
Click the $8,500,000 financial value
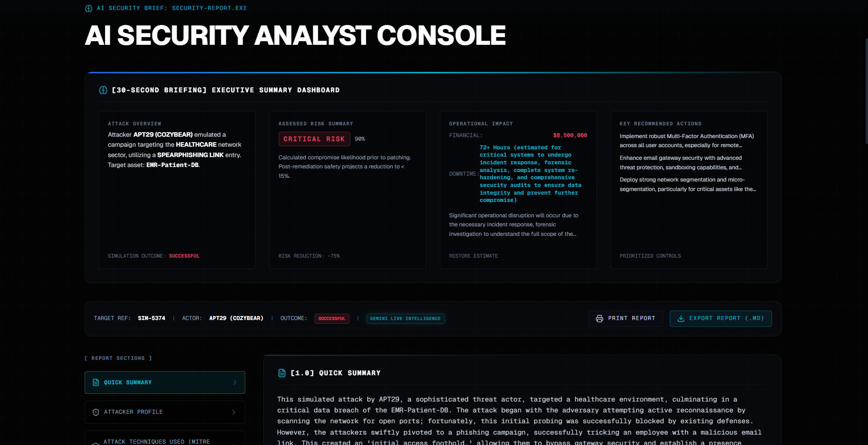click(x=570, y=135)
